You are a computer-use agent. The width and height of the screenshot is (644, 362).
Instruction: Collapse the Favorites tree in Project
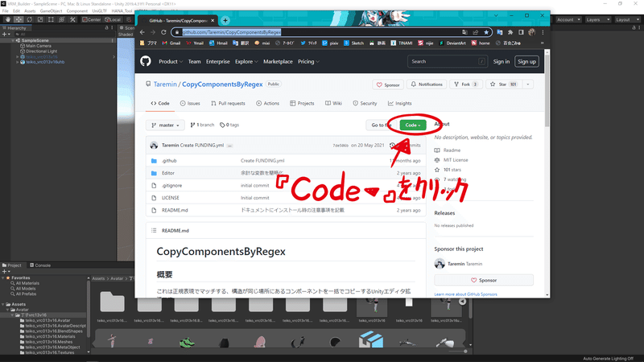(x=3, y=278)
